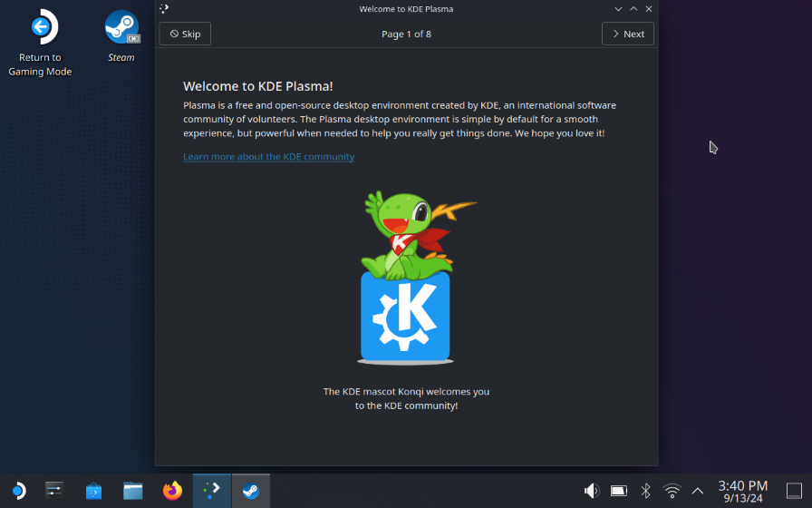Viewport: 812px width, 508px height.
Task: Open System Settings from the taskbar
Action: [x=54, y=491]
